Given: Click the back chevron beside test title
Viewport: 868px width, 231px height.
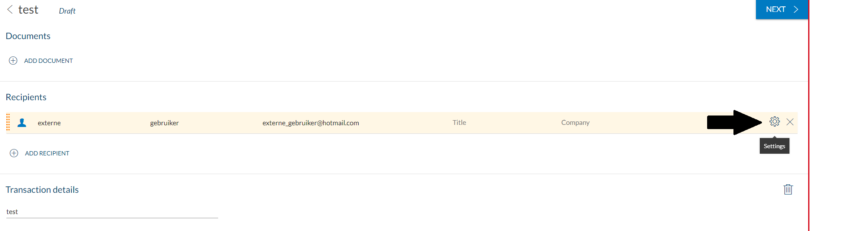Looking at the screenshot, I should [10, 9].
